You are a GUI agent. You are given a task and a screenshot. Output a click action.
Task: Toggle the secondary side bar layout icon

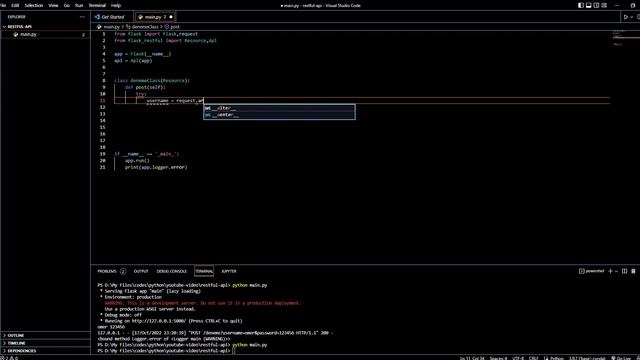pos(596,5)
